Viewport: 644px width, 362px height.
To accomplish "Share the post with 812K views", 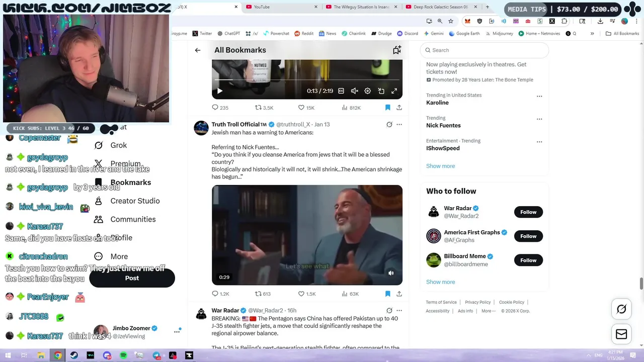I will pyautogui.click(x=399, y=108).
